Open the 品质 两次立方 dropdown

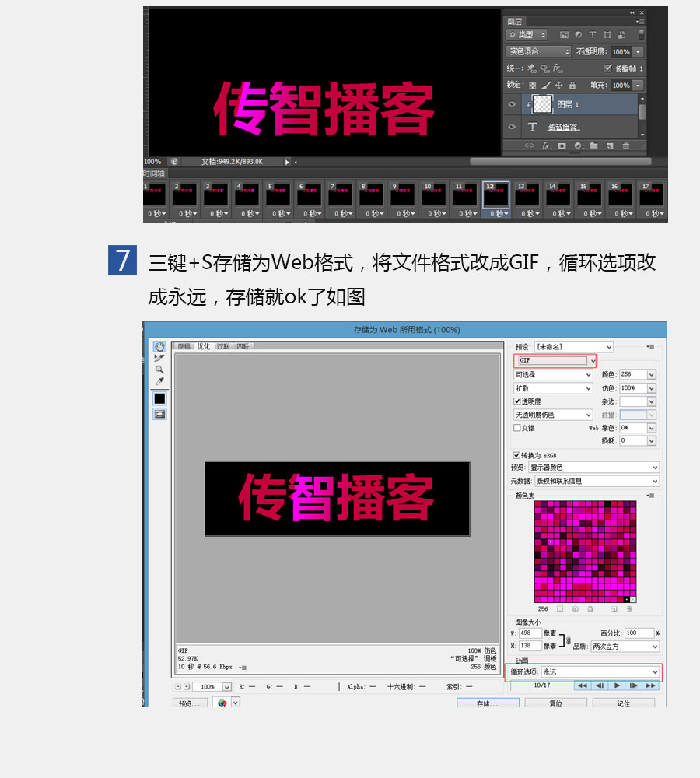pos(625,647)
